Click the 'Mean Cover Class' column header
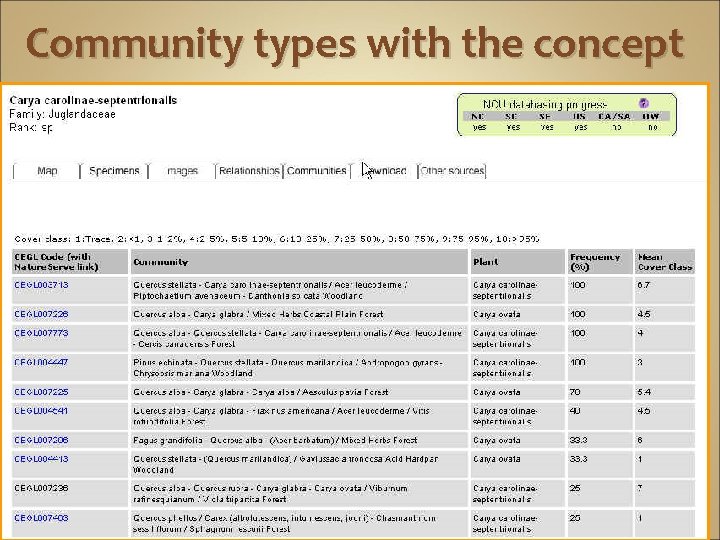Screen dimensions: 720x540 pyautogui.click(x=664, y=262)
